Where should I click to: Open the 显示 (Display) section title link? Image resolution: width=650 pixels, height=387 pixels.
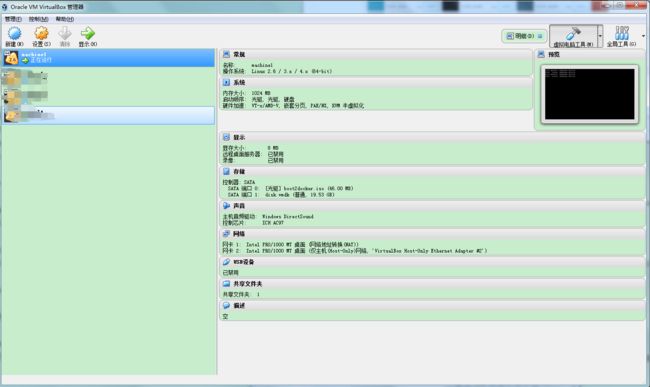(239, 137)
